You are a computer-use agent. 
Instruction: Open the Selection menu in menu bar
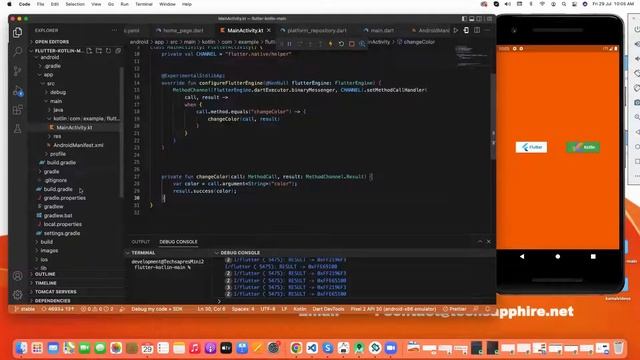(75, 4)
